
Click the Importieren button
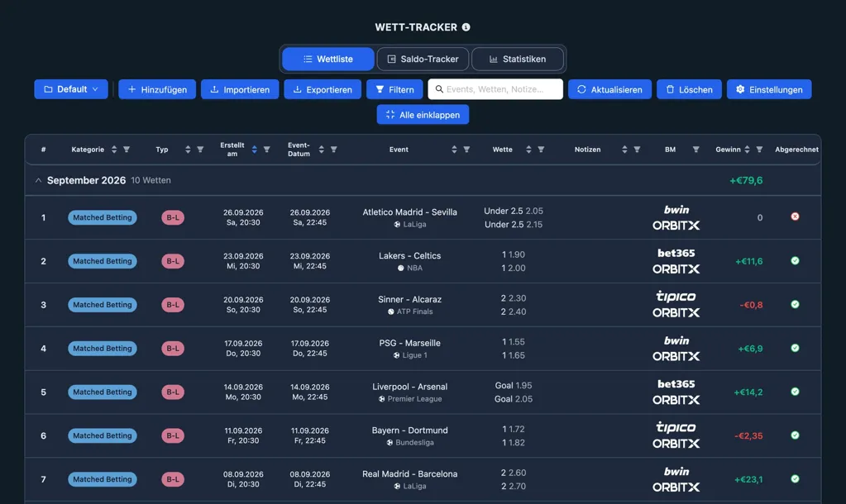click(240, 89)
